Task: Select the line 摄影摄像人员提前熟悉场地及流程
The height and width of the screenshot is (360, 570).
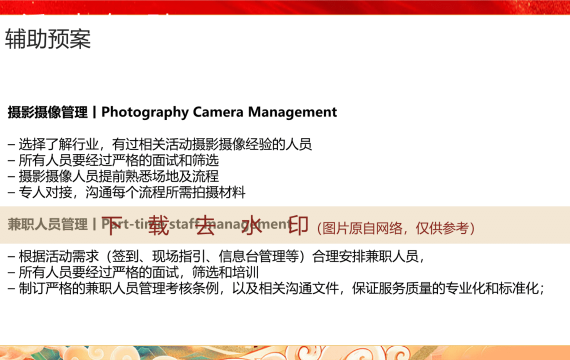Action: click(113, 176)
